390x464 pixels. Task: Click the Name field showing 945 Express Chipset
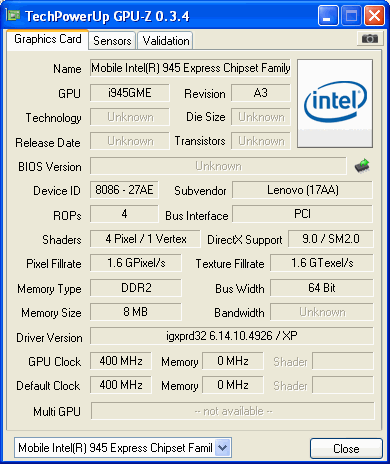[190, 68]
